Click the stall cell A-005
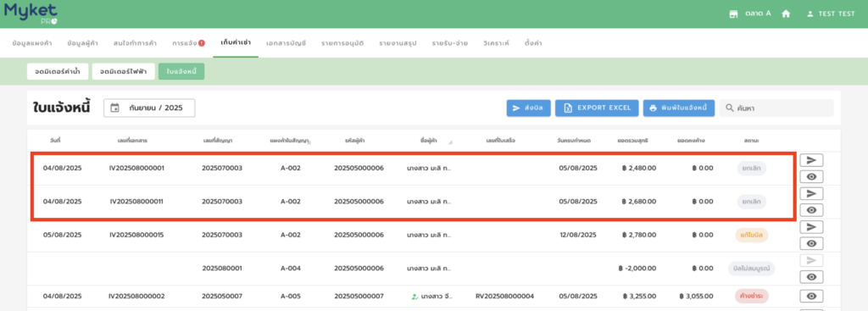Viewport: 868px width, 311px height. point(291,296)
